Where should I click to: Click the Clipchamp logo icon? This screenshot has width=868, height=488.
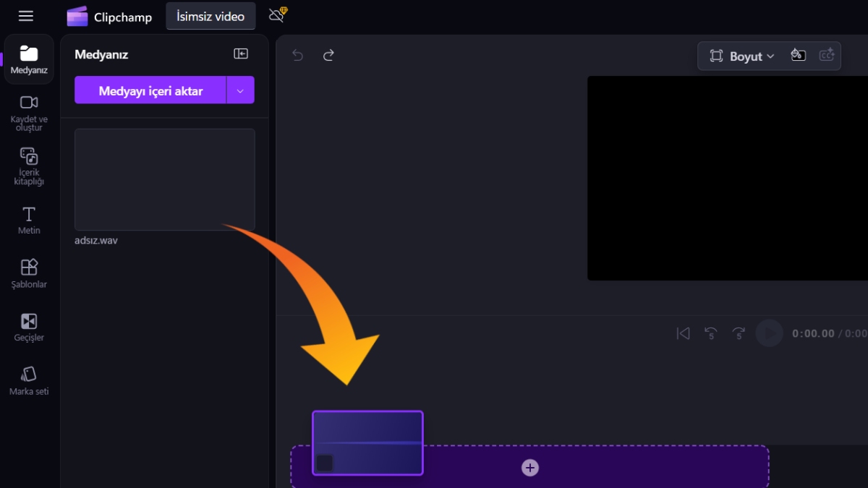(77, 17)
